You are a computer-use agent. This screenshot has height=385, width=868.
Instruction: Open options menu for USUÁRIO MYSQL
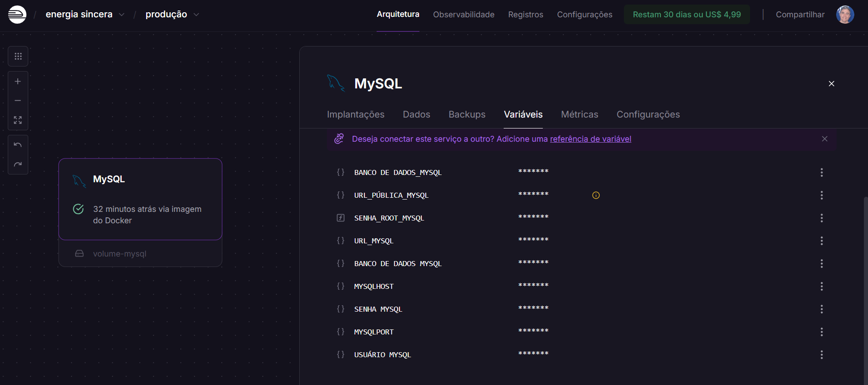(822, 354)
